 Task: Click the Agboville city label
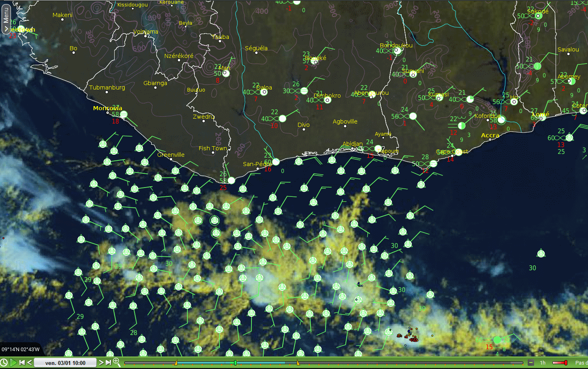pyautogui.click(x=345, y=122)
